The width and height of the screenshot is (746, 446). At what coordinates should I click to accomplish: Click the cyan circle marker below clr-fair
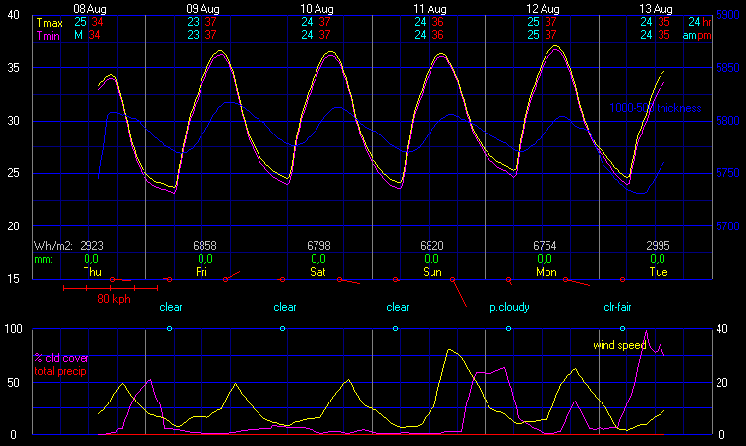pyautogui.click(x=622, y=328)
